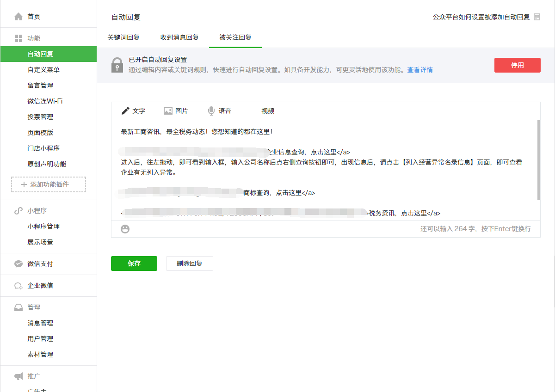
Task: Open 门店小程序 in the sidebar
Action: coord(43,148)
